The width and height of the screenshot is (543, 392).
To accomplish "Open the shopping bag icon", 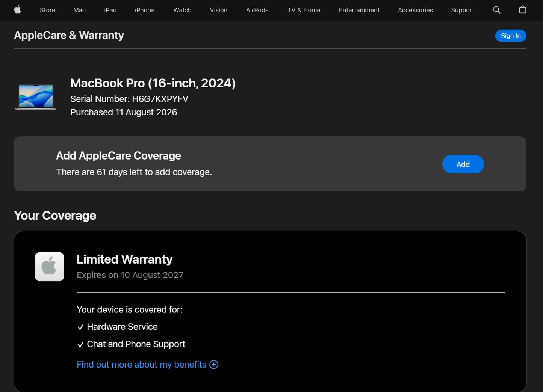I will coord(522,10).
